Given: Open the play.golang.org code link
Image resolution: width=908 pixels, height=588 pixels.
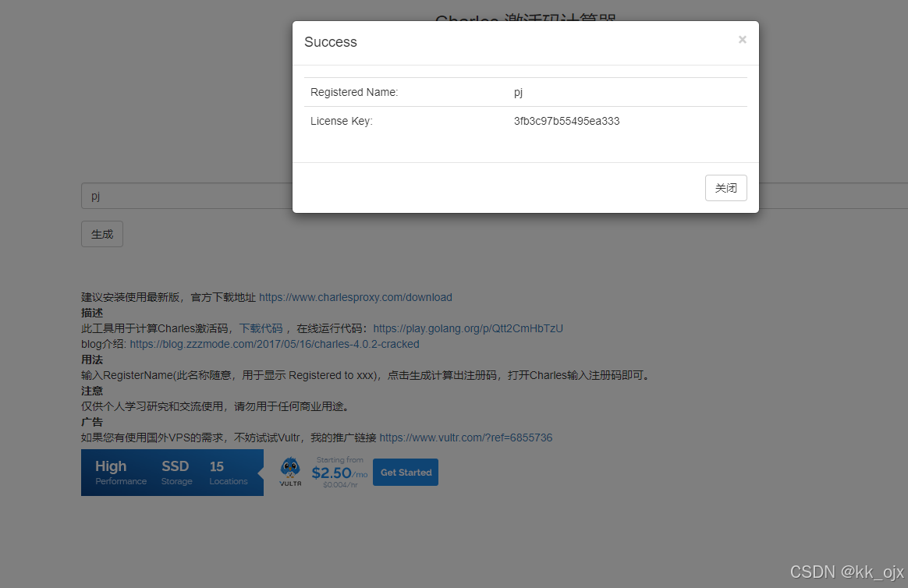Looking at the screenshot, I should tap(468, 329).
